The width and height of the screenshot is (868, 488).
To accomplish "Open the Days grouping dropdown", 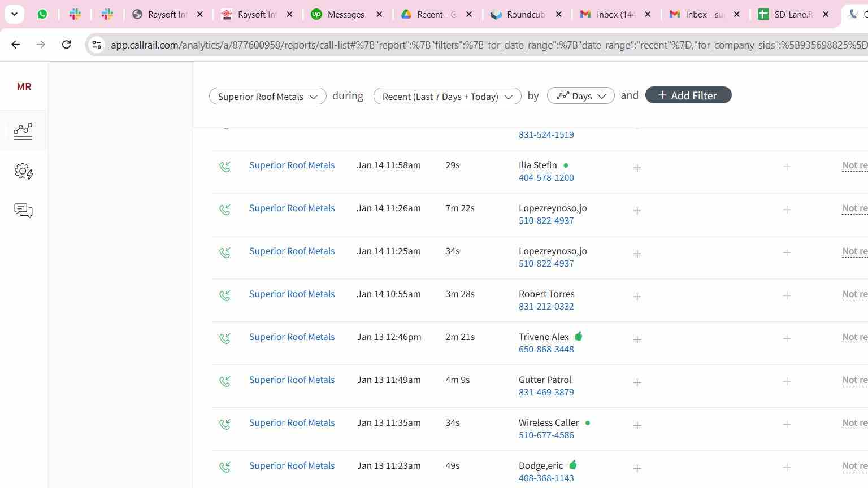I will [580, 96].
